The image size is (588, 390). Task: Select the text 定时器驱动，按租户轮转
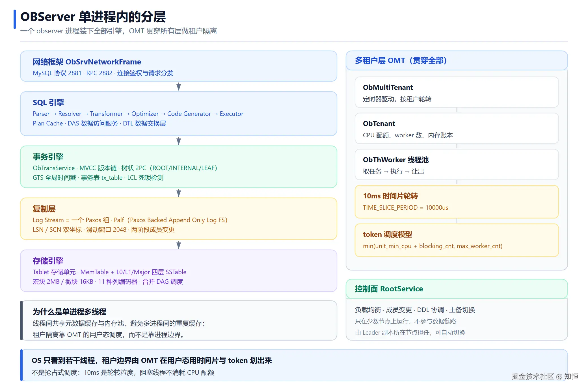click(397, 99)
